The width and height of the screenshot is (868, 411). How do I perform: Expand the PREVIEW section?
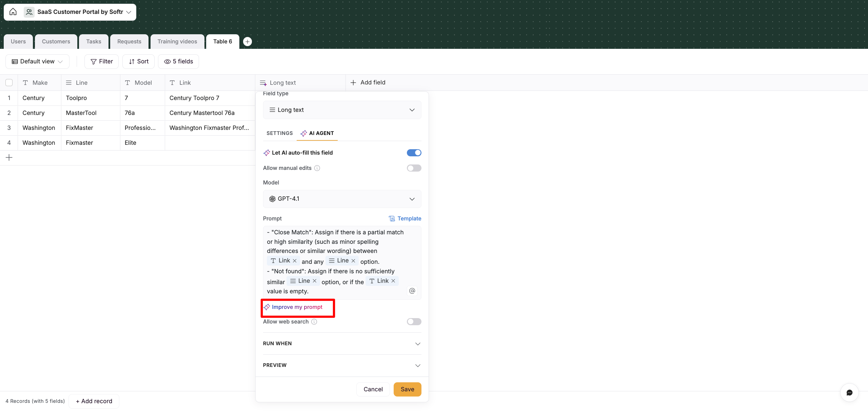[342, 365]
